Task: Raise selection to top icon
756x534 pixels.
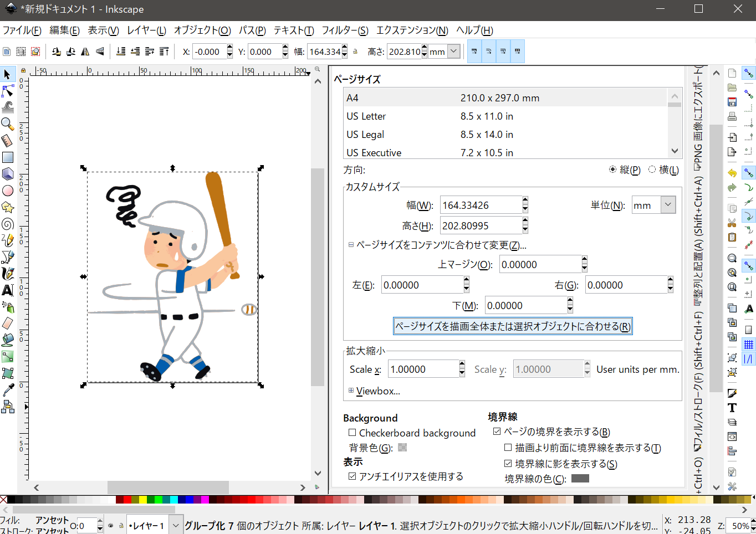Action: point(164,52)
